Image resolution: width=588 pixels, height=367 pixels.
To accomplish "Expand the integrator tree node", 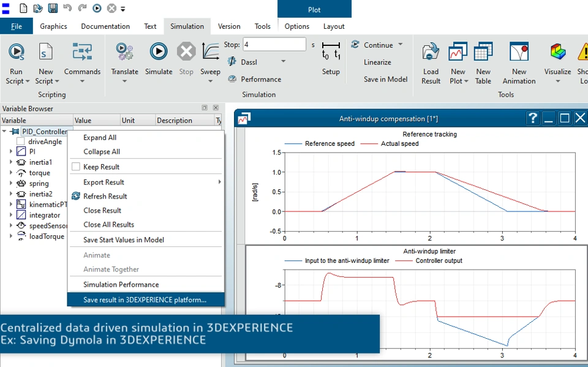I will (x=11, y=215).
